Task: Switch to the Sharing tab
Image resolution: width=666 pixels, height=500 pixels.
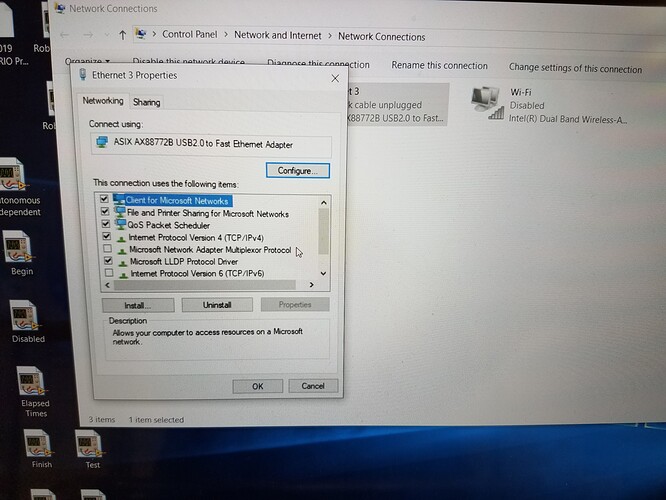Action: tap(147, 102)
